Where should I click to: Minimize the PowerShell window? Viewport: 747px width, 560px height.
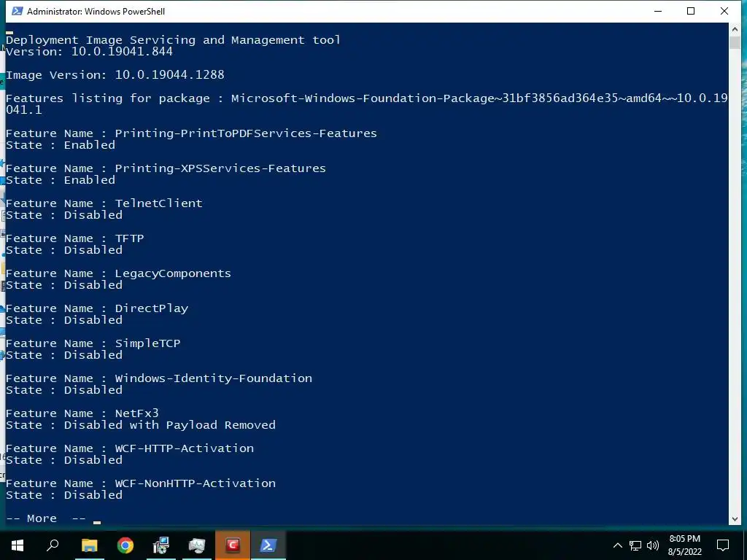pyautogui.click(x=658, y=11)
